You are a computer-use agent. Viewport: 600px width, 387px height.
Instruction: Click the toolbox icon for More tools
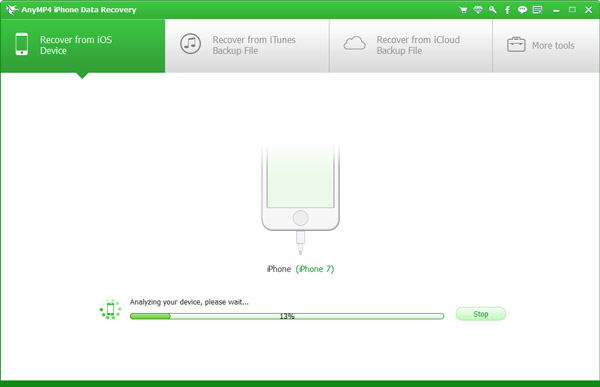tap(516, 44)
